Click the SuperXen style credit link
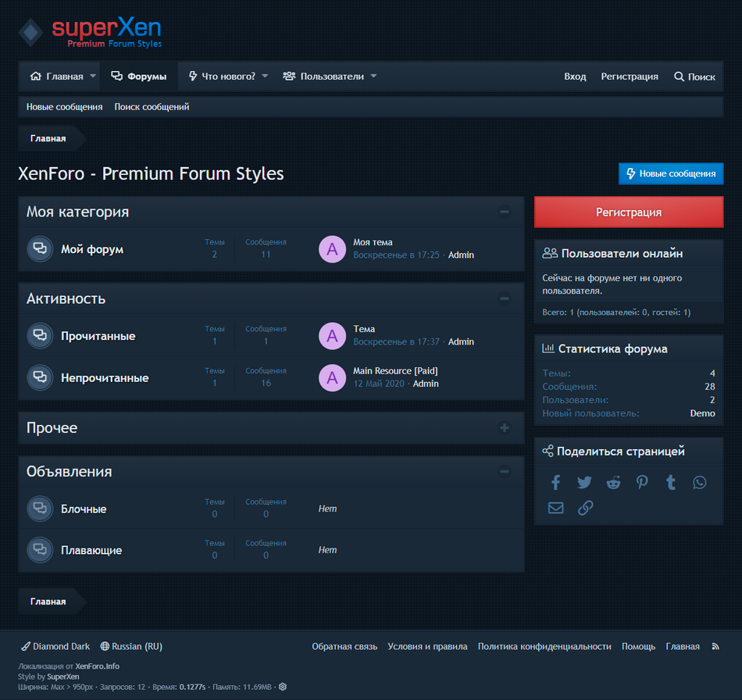 pyautogui.click(x=63, y=677)
